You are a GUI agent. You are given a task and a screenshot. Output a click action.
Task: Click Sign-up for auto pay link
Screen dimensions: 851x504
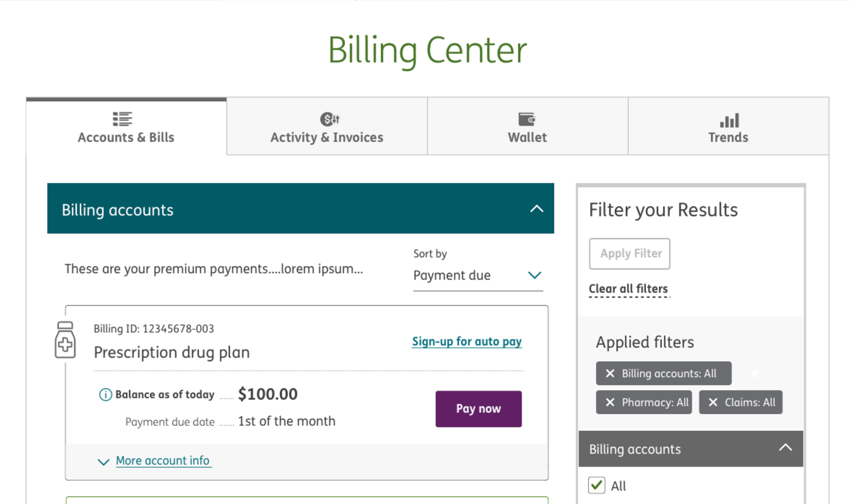point(467,341)
